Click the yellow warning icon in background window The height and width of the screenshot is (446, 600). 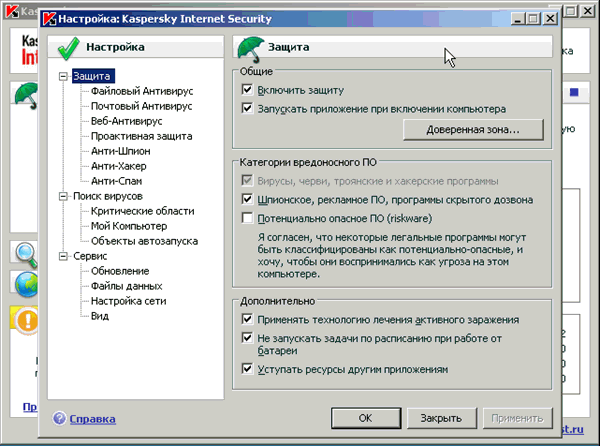[x=27, y=321]
